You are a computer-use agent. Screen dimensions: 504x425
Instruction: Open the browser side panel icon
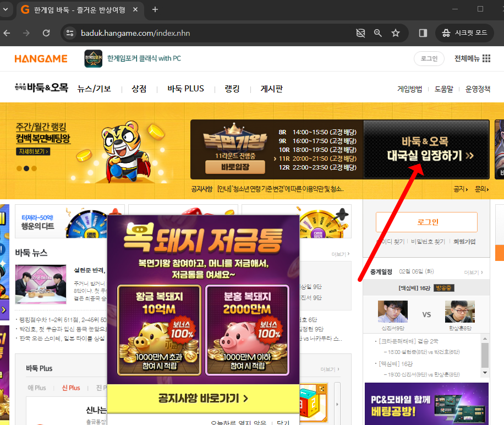click(422, 33)
